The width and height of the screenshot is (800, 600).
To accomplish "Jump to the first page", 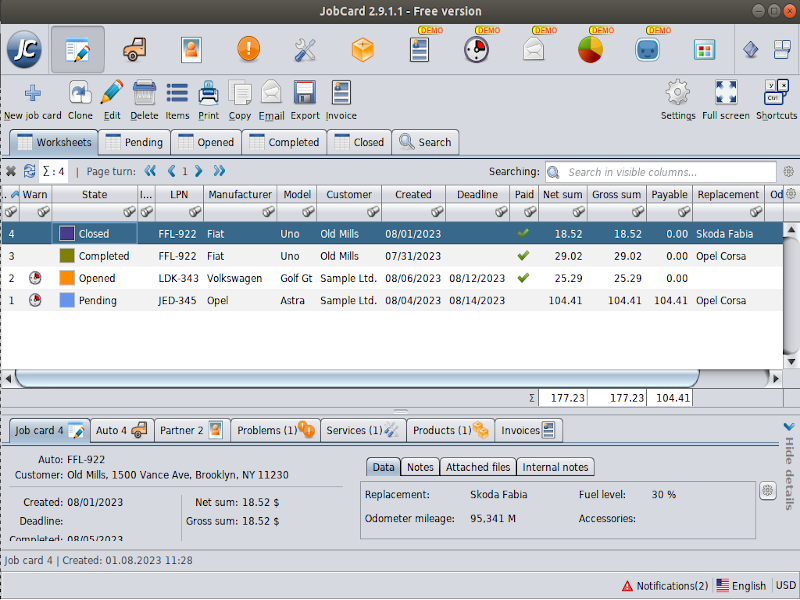I will pyautogui.click(x=149, y=171).
